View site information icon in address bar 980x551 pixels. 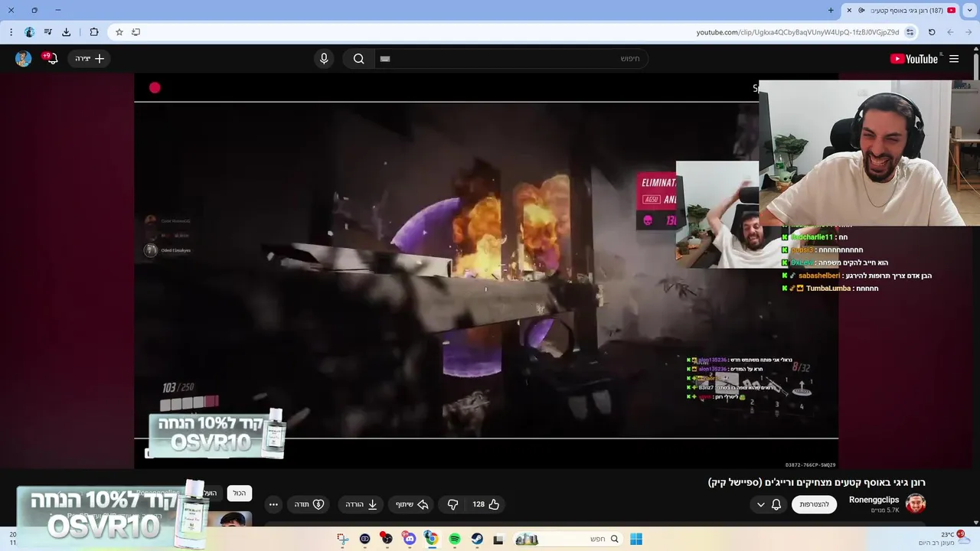click(x=910, y=32)
